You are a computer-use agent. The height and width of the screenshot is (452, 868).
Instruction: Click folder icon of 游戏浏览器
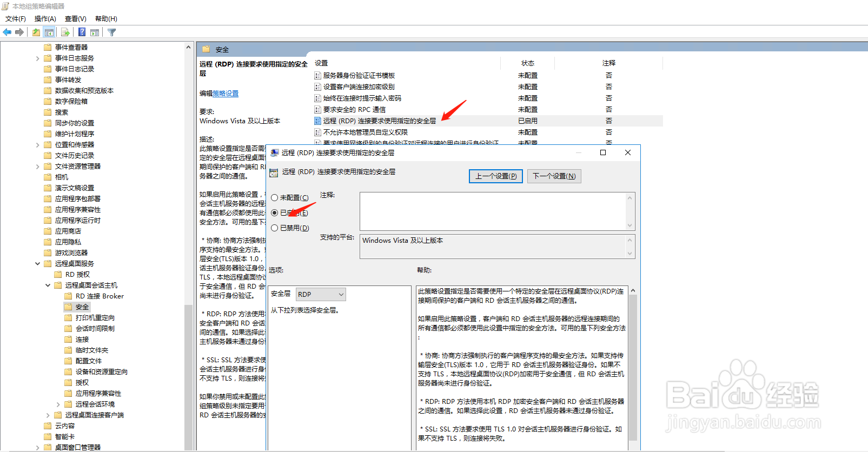(48, 252)
